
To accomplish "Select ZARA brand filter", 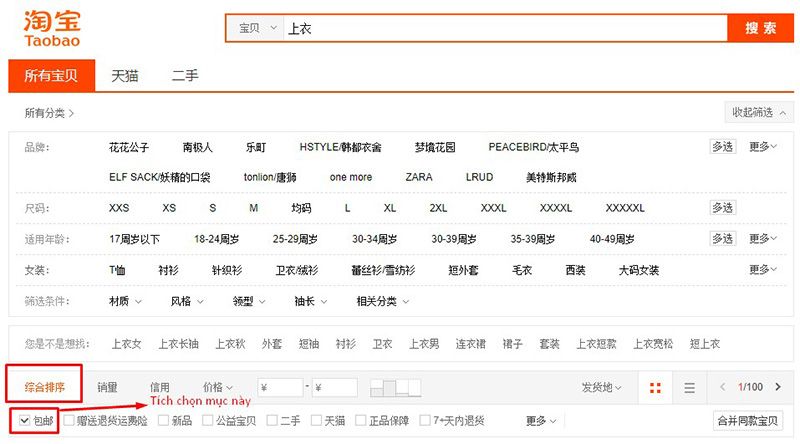I will [419, 177].
